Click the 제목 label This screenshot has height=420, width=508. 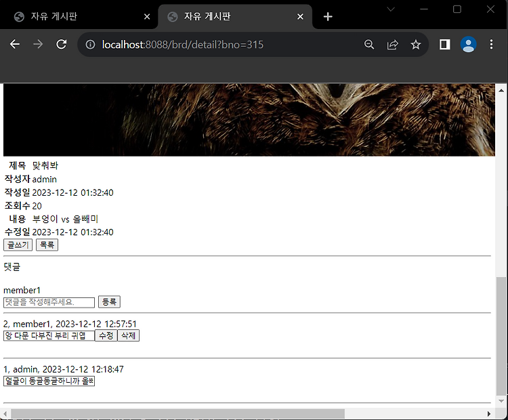click(17, 166)
